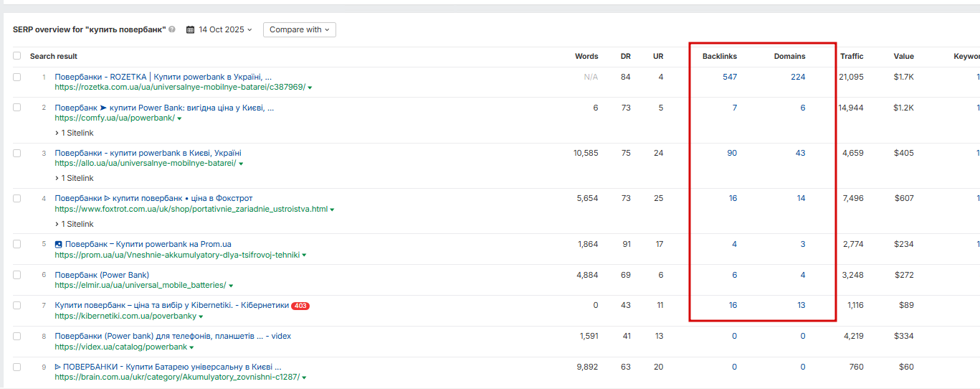Image resolution: width=980 pixels, height=389 pixels.
Task: Open the Compare with dropdown
Action: 299,29
